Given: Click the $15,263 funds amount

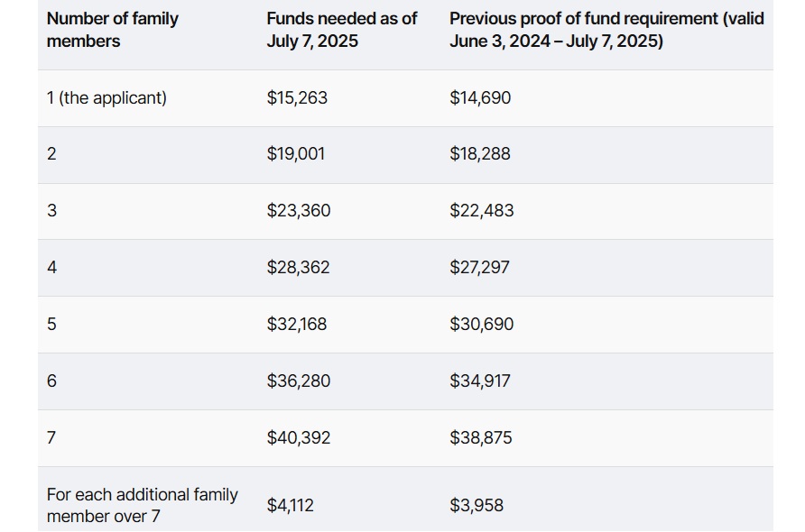Looking at the screenshot, I should (x=297, y=98).
